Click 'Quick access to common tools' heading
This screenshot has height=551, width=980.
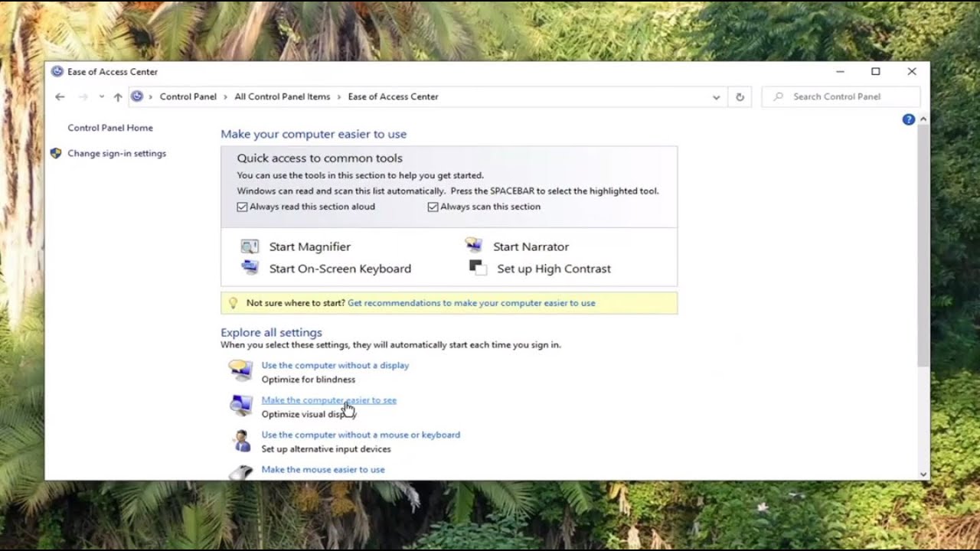319,158
